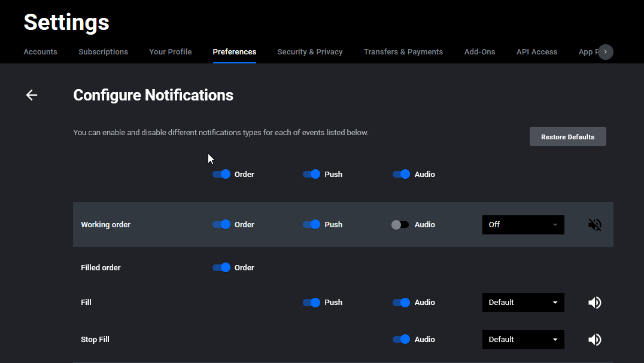Viewport: 644px width, 363px height.
Task: Click the Settings page title
Action: [x=66, y=22]
